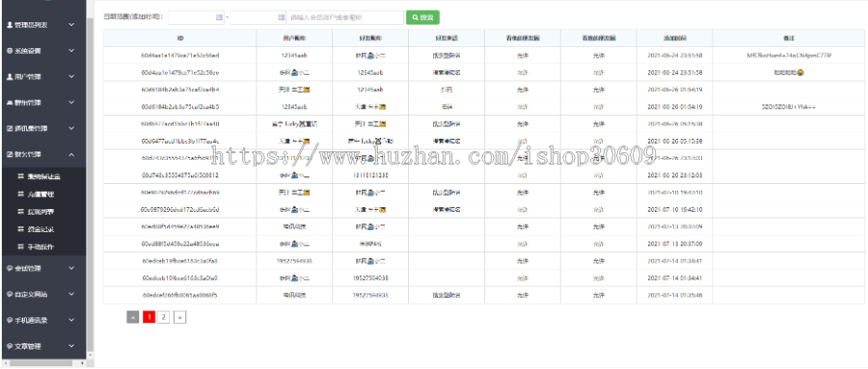Click the 好友账号 column header

click(370, 39)
